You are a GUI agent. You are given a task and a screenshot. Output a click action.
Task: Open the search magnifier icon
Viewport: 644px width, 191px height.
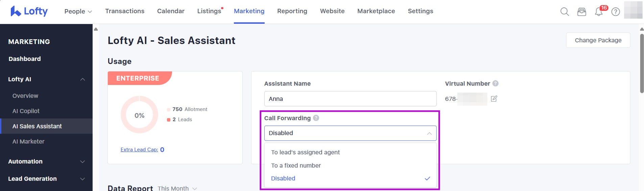[565, 12]
